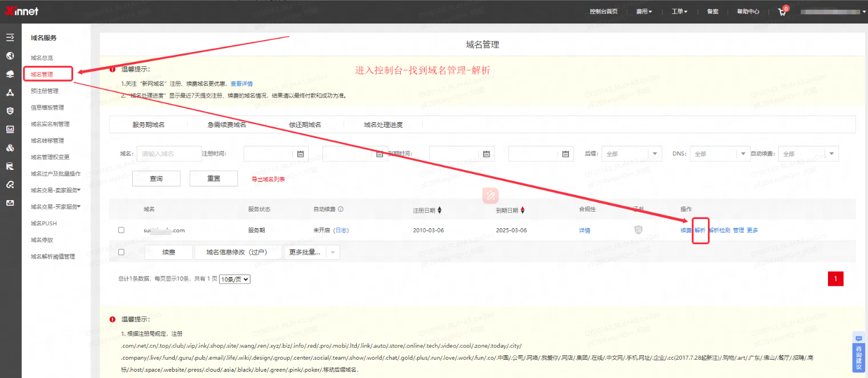Image resolution: width=868 pixels, height=378 pixels.
Task: Click the globe icon in the left rail
Action: tap(10, 56)
